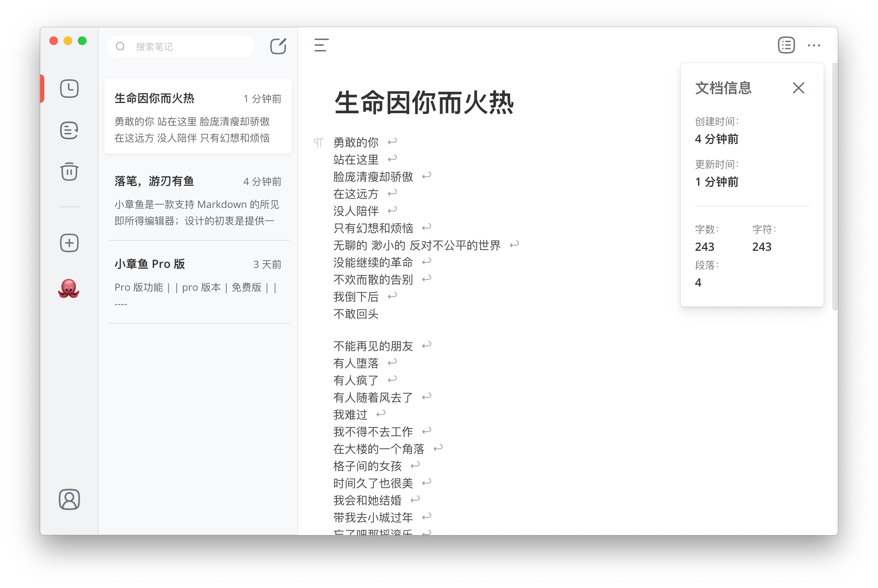Click the 字数 value 243
Viewport: 878px width, 588px height.
coord(704,247)
